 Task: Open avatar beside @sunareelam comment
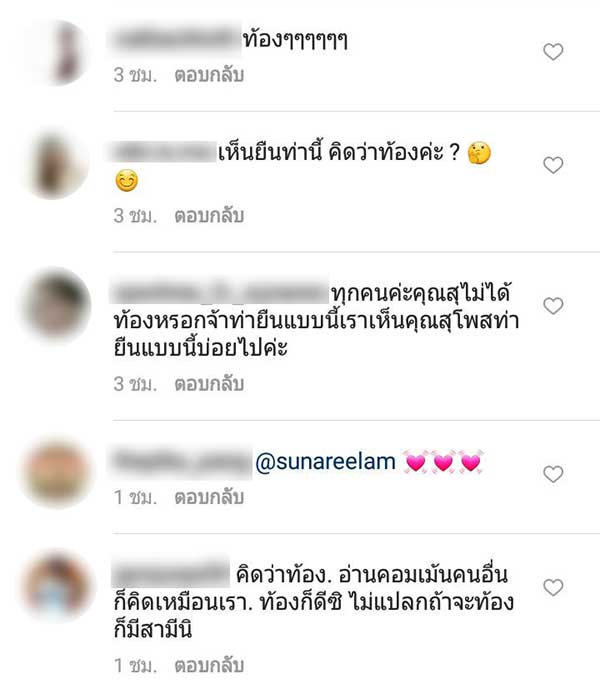pyautogui.click(x=56, y=472)
